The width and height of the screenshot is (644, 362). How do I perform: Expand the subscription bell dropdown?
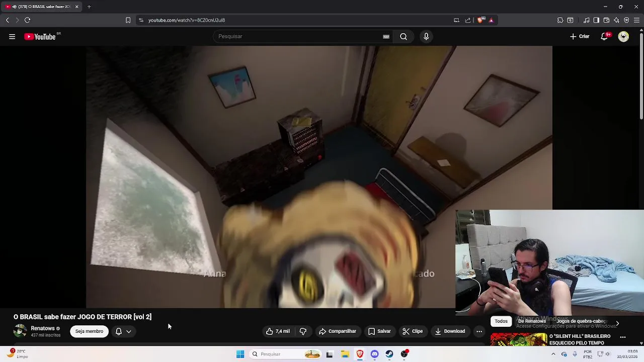point(123,331)
